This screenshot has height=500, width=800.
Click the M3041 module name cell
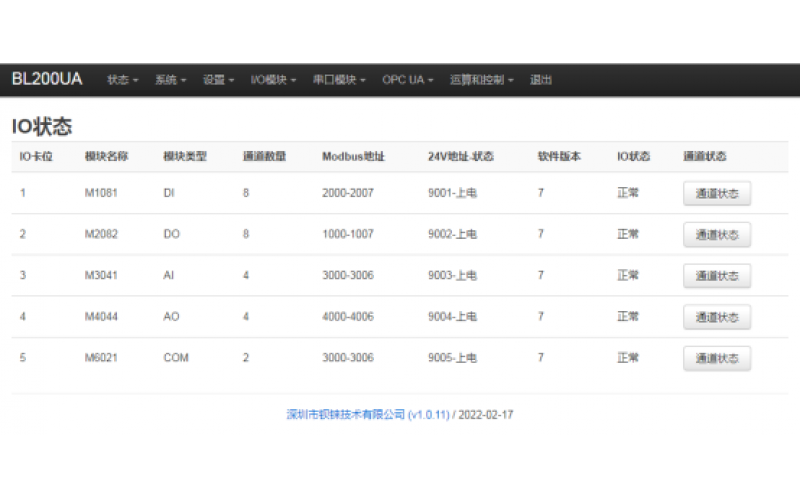coord(101,276)
